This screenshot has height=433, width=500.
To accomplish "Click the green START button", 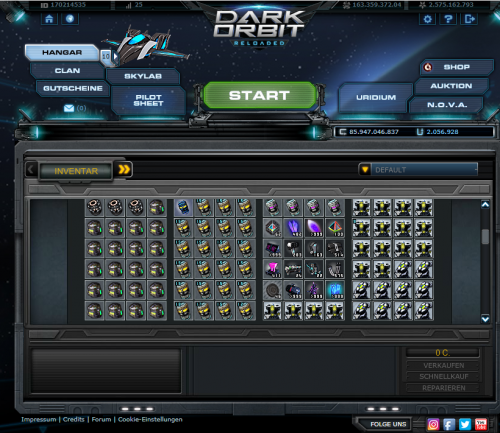I will pyautogui.click(x=259, y=95).
